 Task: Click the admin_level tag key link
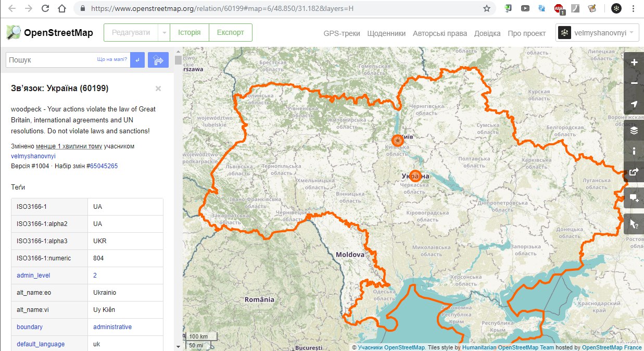click(x=33, y=275)
